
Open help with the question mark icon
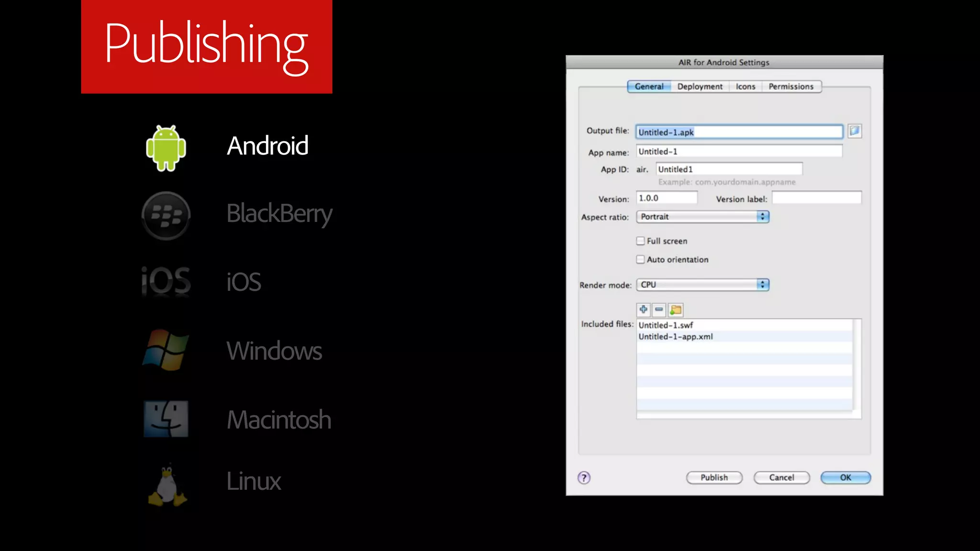pos(584,477)
